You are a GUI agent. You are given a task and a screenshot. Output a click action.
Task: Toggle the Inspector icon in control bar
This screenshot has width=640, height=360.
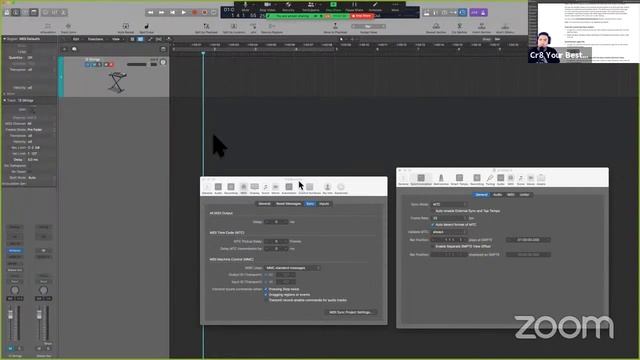point(16,13)
